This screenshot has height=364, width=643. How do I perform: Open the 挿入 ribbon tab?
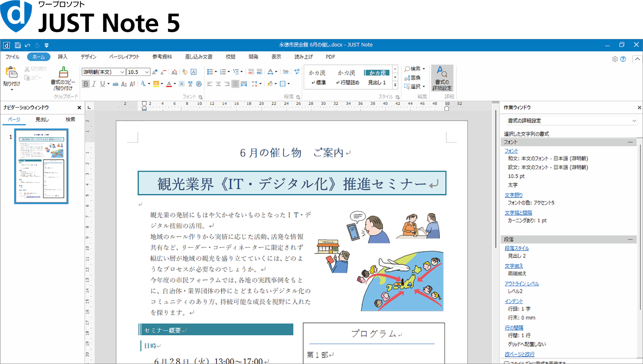click(x=62, y=57)
